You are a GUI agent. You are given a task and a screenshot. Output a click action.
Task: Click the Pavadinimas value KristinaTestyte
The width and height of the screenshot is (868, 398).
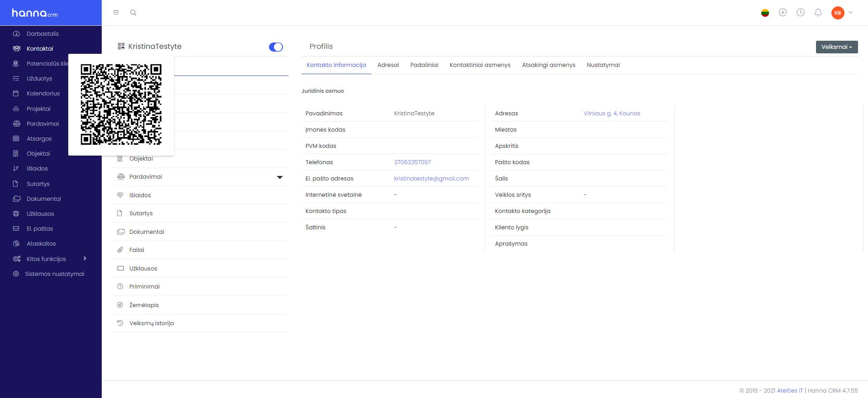point(414,114)
